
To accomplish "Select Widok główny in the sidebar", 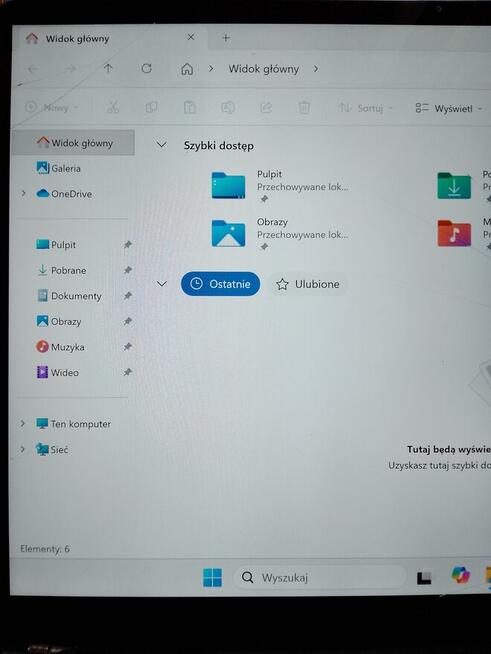I will (x=74, y=143).
